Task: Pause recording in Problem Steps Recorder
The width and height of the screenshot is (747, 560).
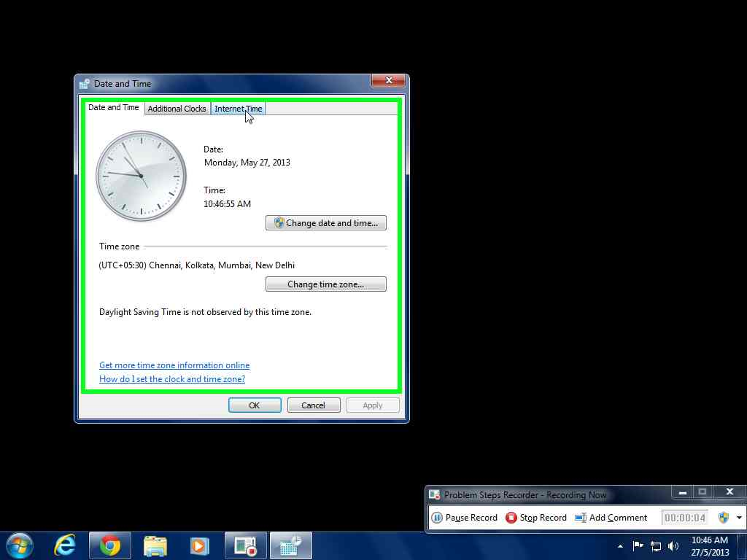Action: point(465,518)
